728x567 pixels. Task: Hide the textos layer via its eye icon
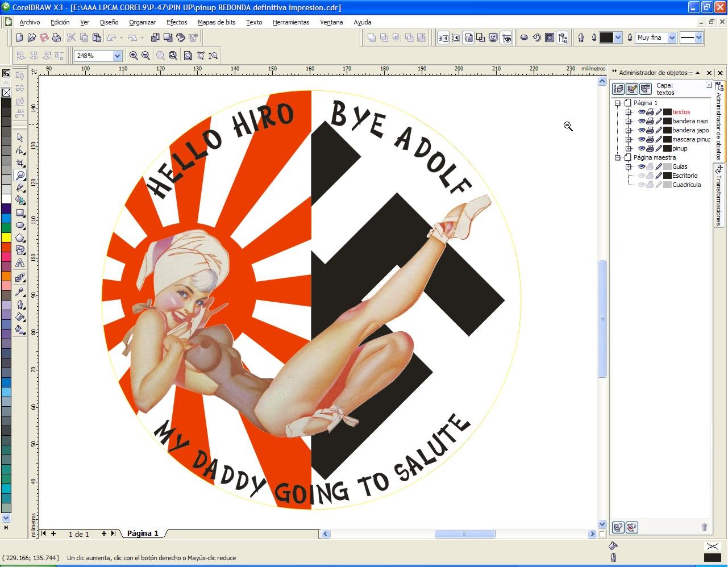pyautogui.click(x=642, y=112)
